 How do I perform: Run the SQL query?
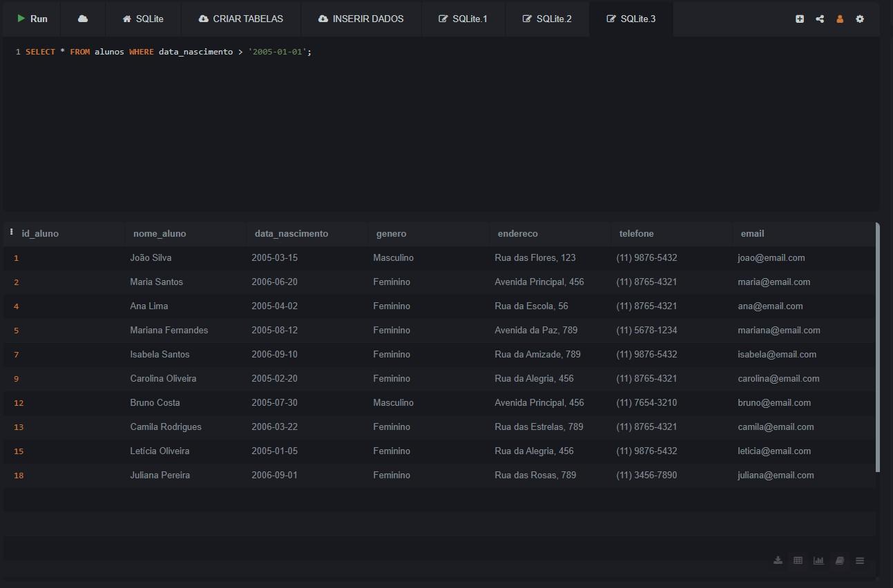coord(32,19)
